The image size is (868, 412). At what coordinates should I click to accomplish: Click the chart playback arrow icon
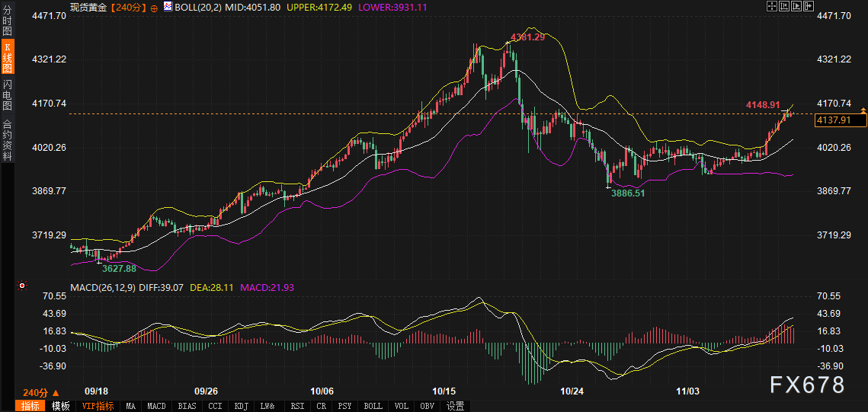pos(796,6)
